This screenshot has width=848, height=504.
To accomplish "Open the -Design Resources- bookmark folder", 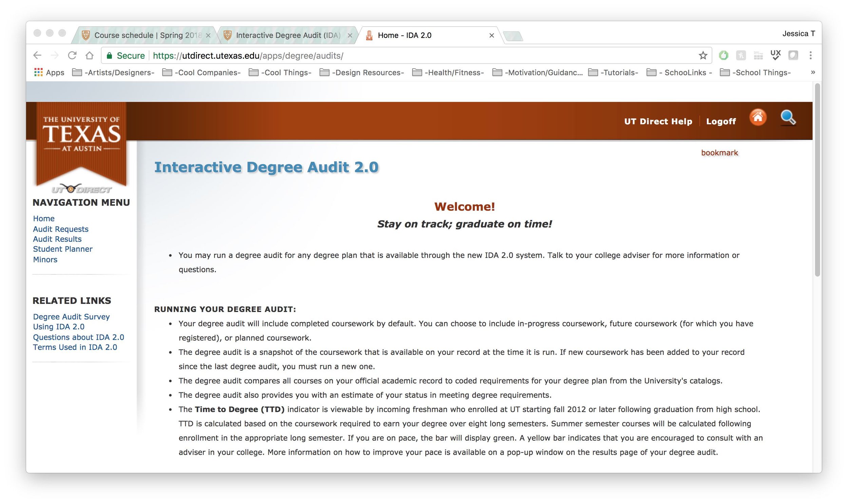I will (x=362, y=72).
